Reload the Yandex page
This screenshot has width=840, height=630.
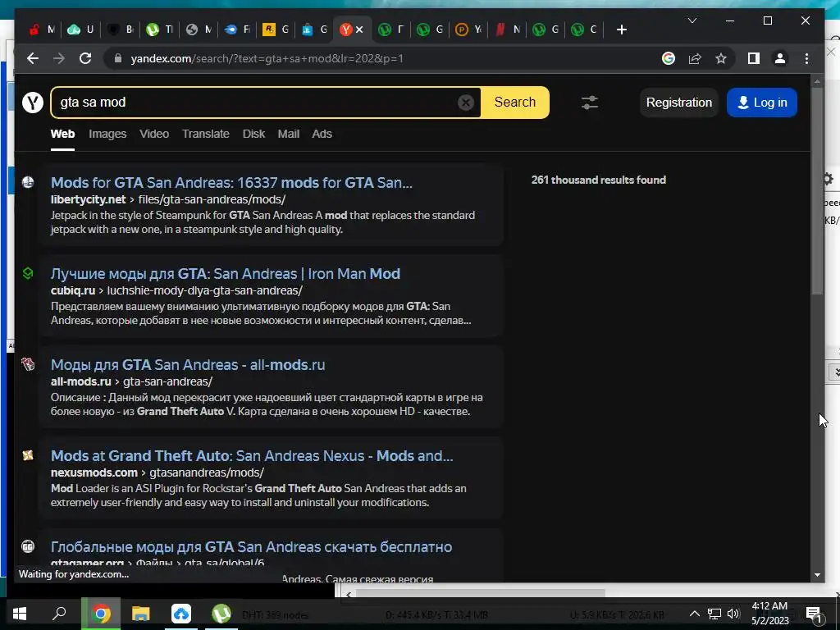85,58
